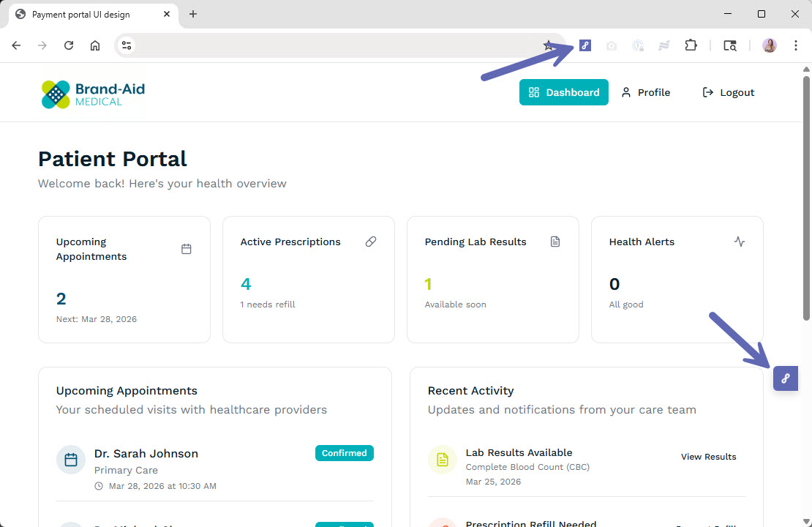Click the Pending Lab Results count 1
Screen dimensions: 812x527
coord(428,284)
